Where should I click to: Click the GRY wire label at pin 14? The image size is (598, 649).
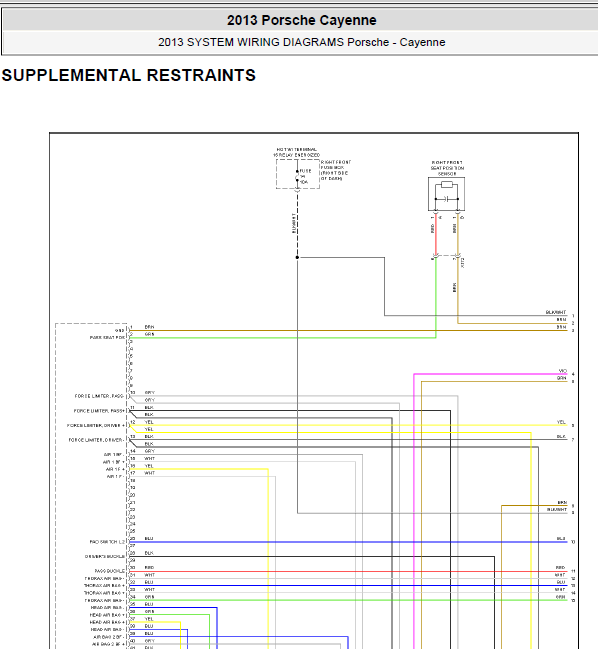tap(149, 451)
